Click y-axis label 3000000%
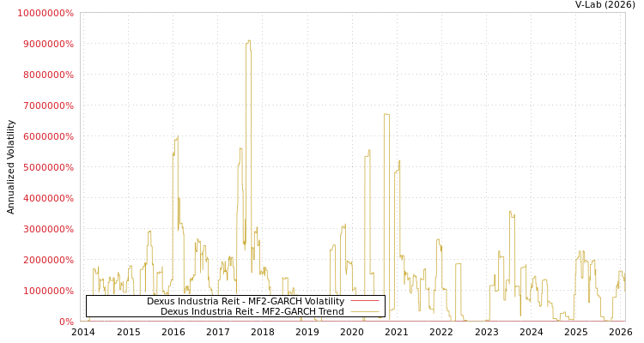This screenshot has width=644, height=343. point(48,229)
